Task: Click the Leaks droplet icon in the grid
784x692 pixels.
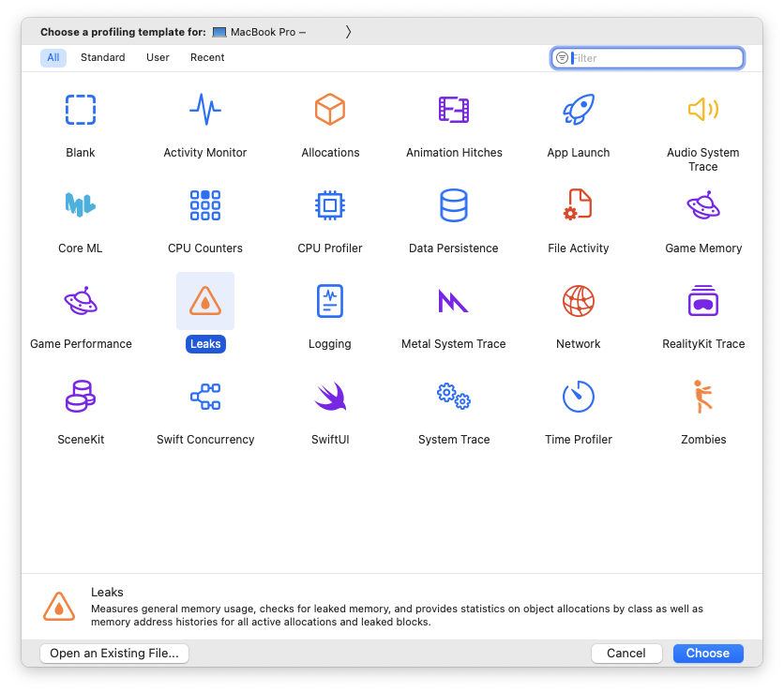Action: point(205,301)
